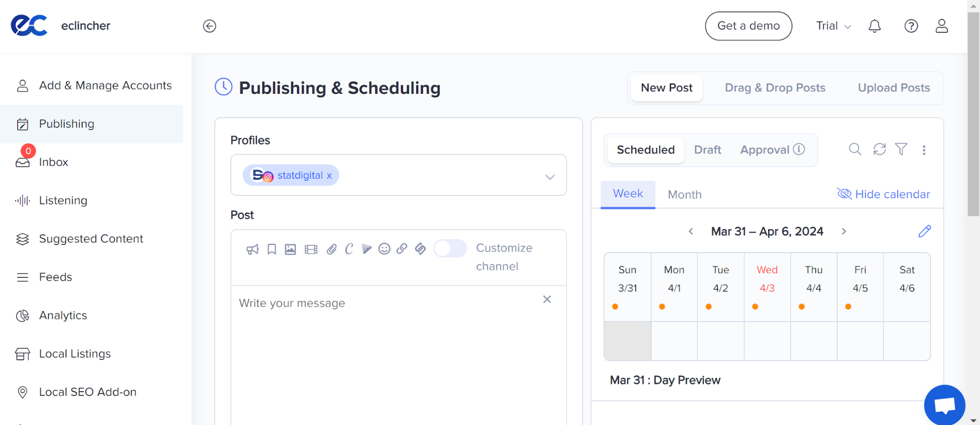Select Fri 4/5 in the calendar
The image size is (980, 425).
[x=860, y=287]
